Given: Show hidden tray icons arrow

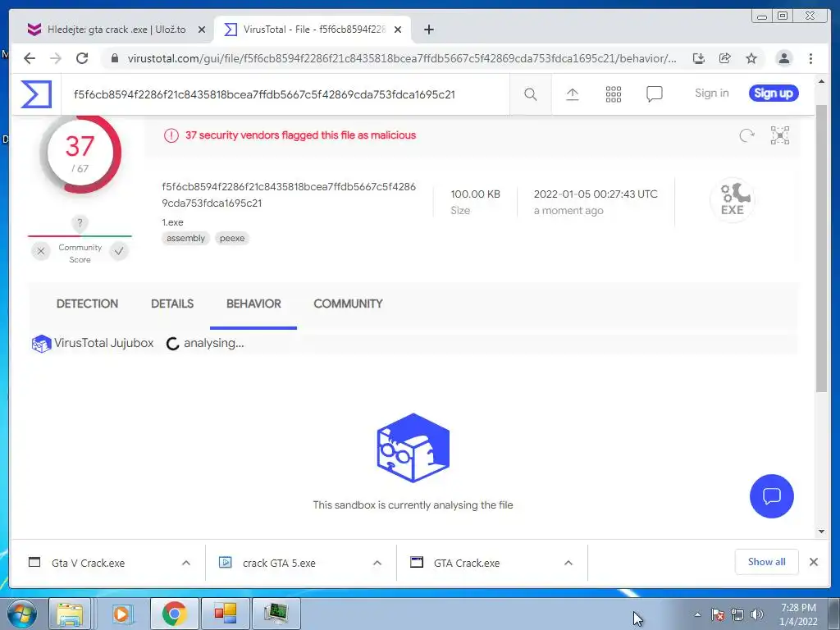Looking at the screenshot, I should point(697,614).
